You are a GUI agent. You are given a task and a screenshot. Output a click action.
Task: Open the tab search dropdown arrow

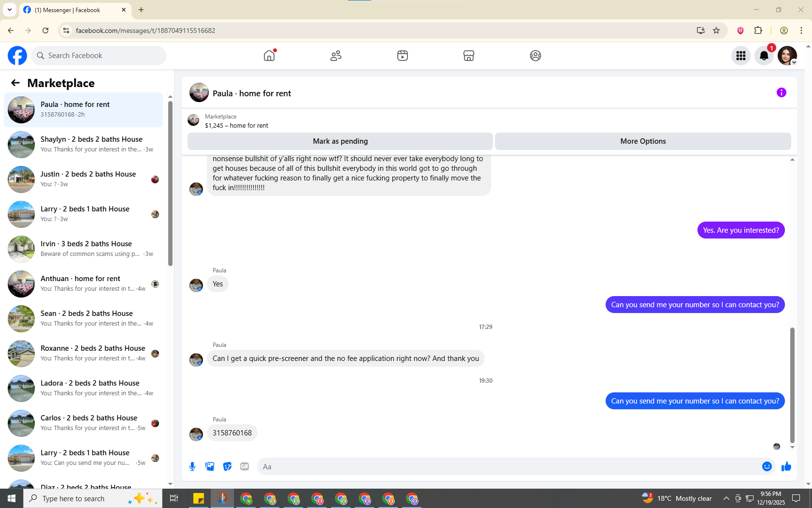click(10, 10)
